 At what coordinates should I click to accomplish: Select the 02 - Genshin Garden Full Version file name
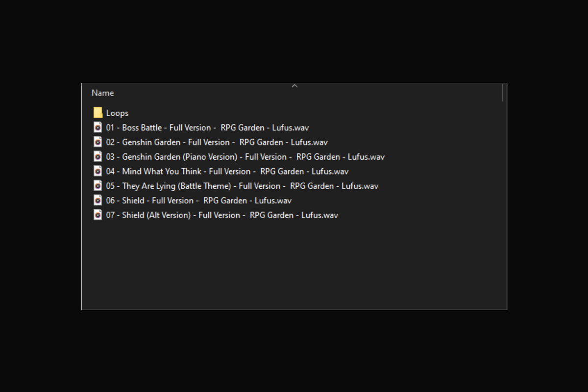point(217,143)
